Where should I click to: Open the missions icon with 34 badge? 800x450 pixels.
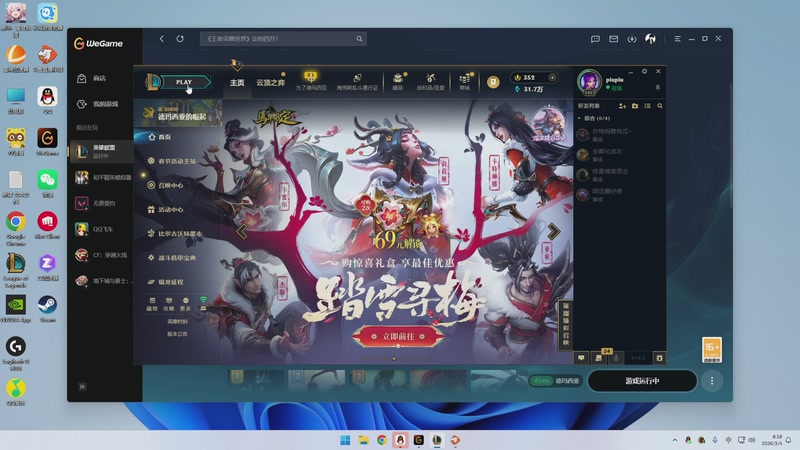pos(599,358)
